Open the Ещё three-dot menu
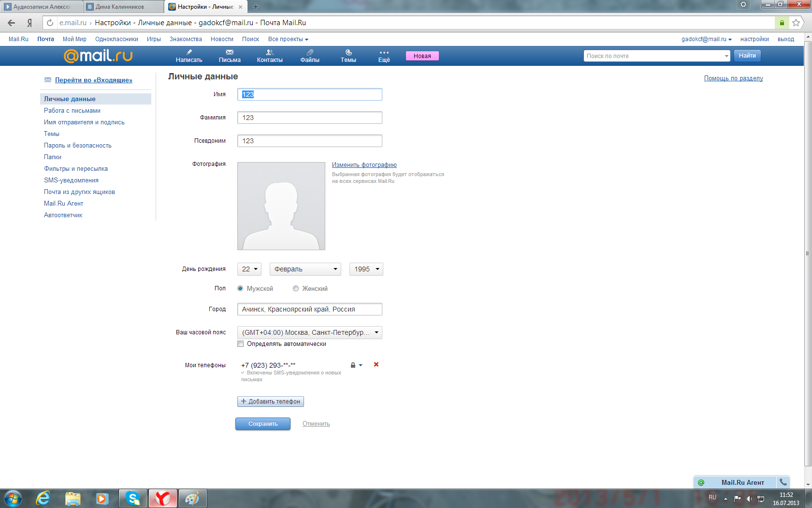 (384, 56)
